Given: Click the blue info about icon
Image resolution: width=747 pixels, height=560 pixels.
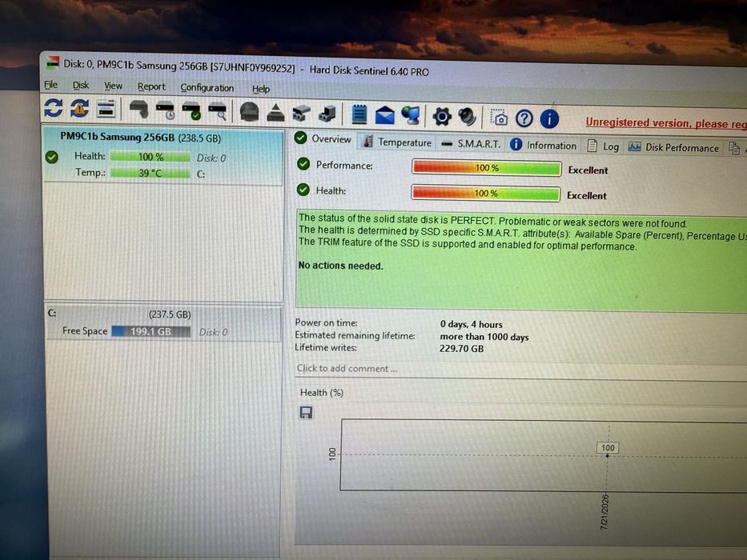Looking at the screenshot, I should coord(549,118).
